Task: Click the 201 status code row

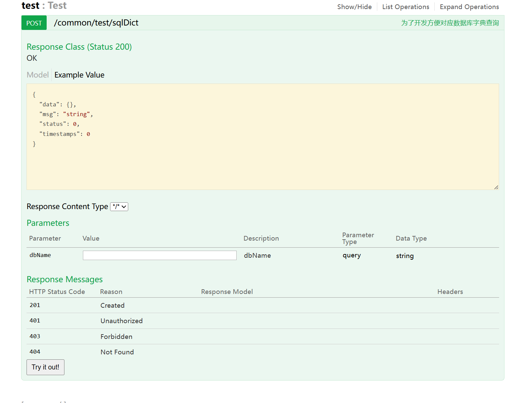Action: point(35,305)
